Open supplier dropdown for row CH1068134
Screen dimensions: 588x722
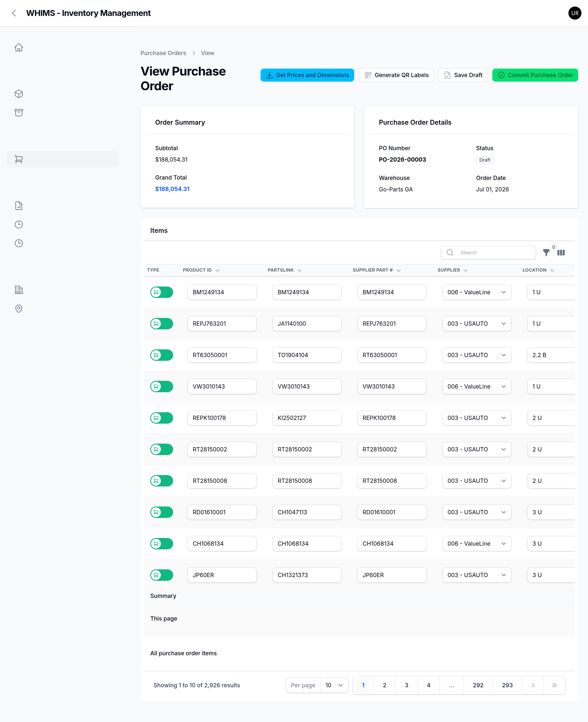click(x=477, y=544)
